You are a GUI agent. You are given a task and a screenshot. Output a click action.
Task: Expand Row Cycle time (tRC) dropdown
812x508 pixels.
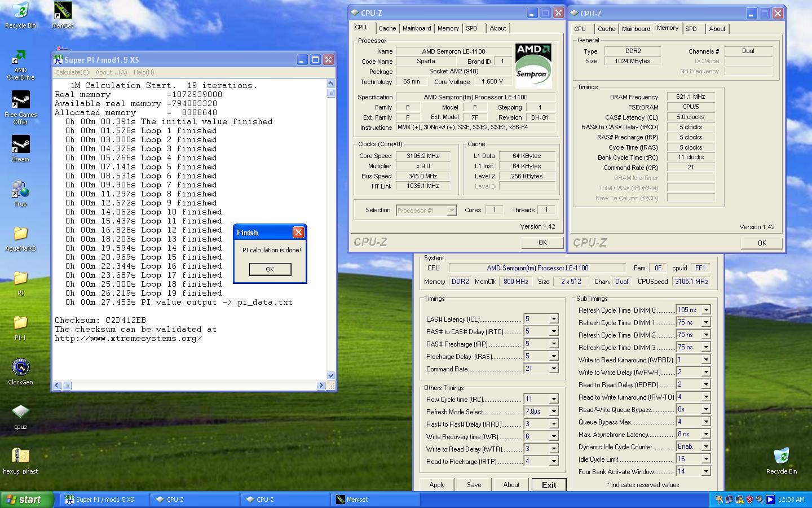coord(554,399)
